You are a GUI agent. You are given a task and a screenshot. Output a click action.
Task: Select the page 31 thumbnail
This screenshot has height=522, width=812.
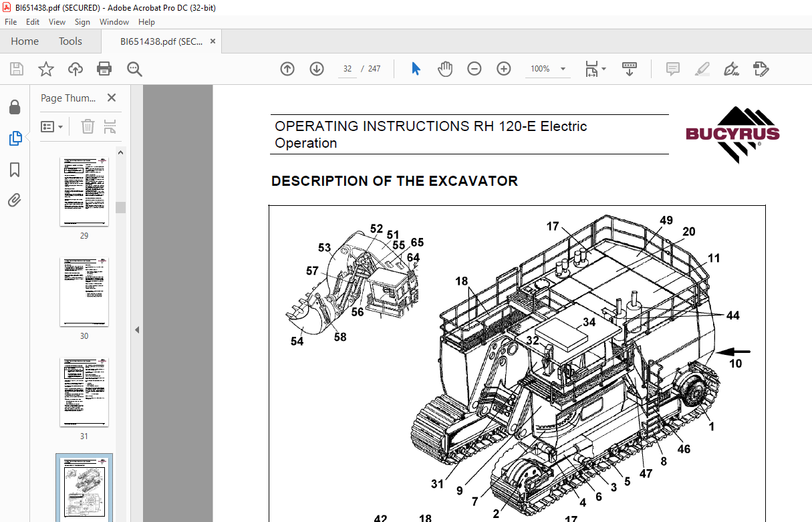click(84, 393)
